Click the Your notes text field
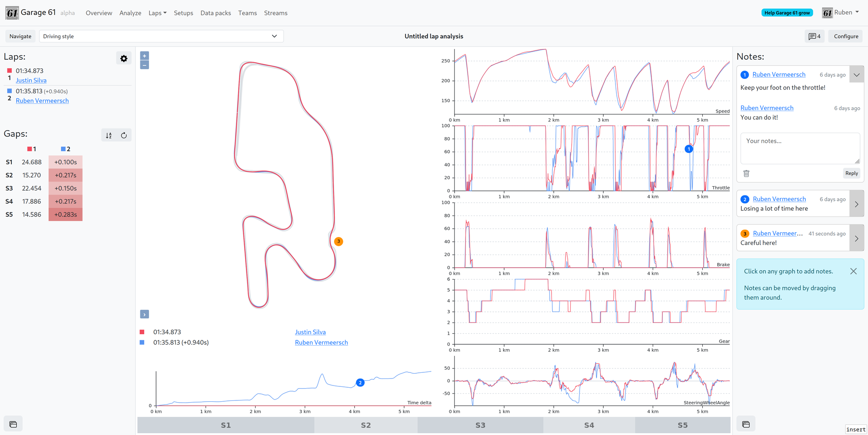The height and width of the screenshot is (435, 868). point(800,148)
